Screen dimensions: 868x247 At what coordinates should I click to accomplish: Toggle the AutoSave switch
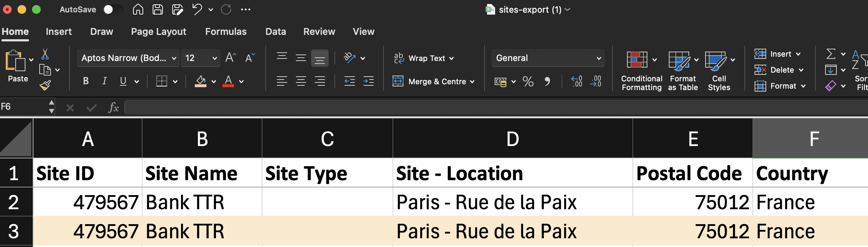point(112,9)
